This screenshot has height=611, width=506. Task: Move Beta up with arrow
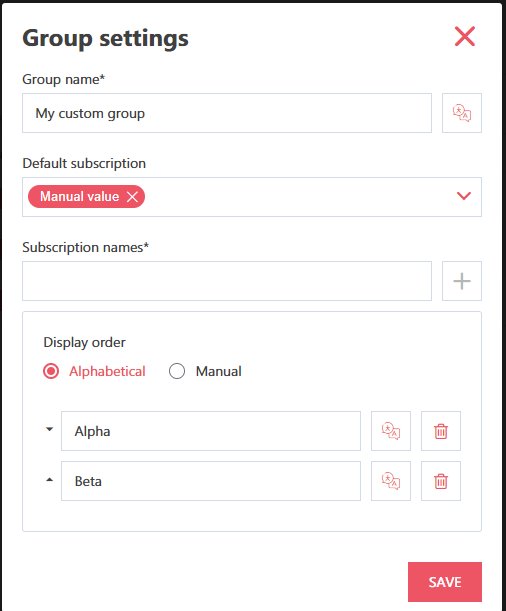pos(49,480)
